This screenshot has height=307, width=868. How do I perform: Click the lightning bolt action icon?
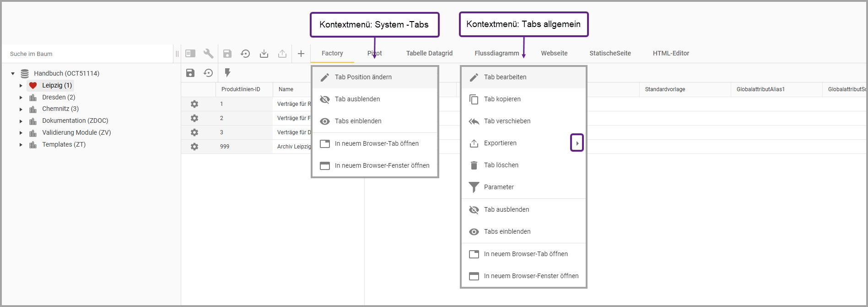[x=227, y=73]
